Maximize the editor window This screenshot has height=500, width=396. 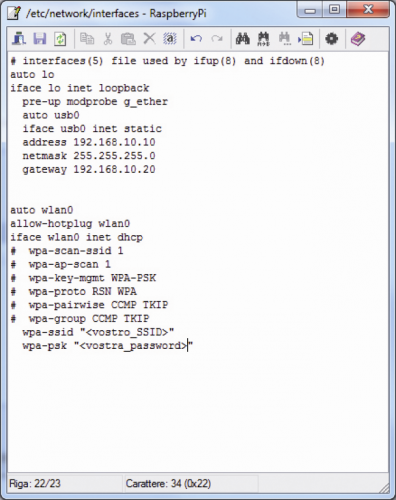(334, 9)
